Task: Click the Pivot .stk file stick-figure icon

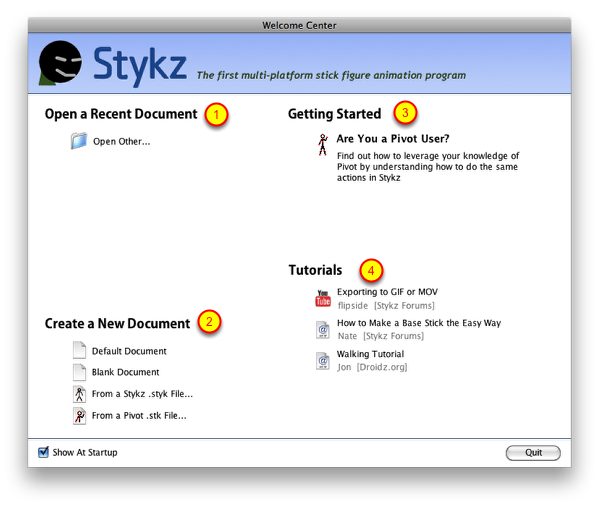Action: click(79, 416)
